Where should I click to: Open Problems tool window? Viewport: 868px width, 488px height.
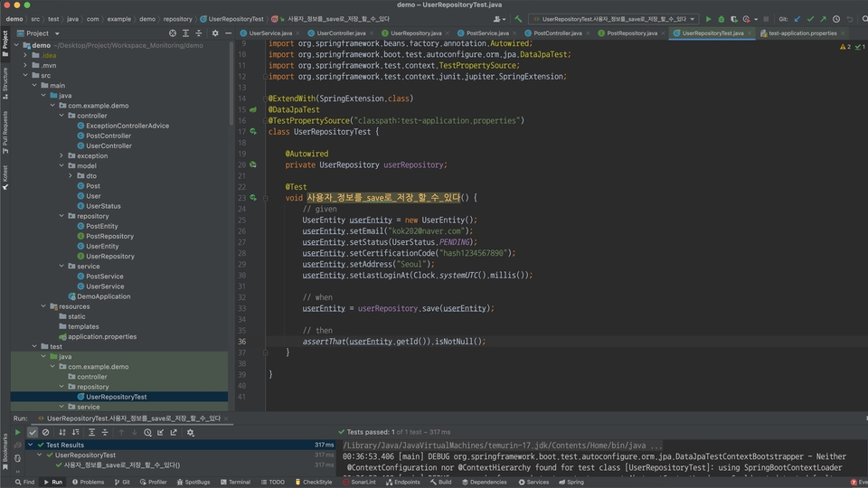point(88,482)
